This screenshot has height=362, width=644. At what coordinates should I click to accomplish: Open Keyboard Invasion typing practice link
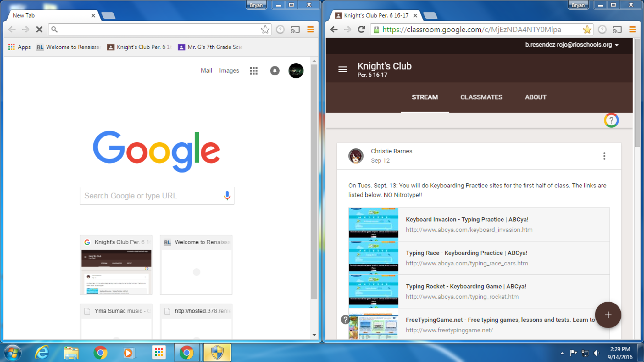tap(467, 220)
